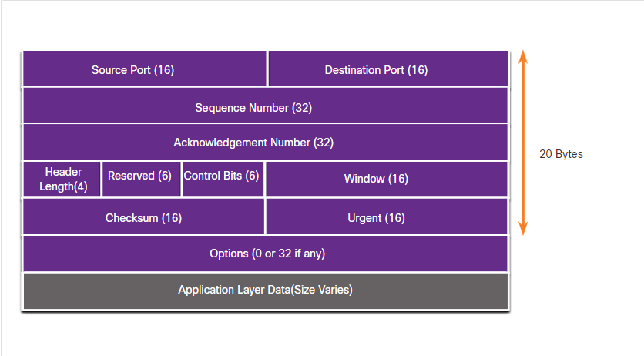This screenshot has width=644, height=356.
Task: Click divider between Checksum and Urgent cells
Action: [265, 217]
